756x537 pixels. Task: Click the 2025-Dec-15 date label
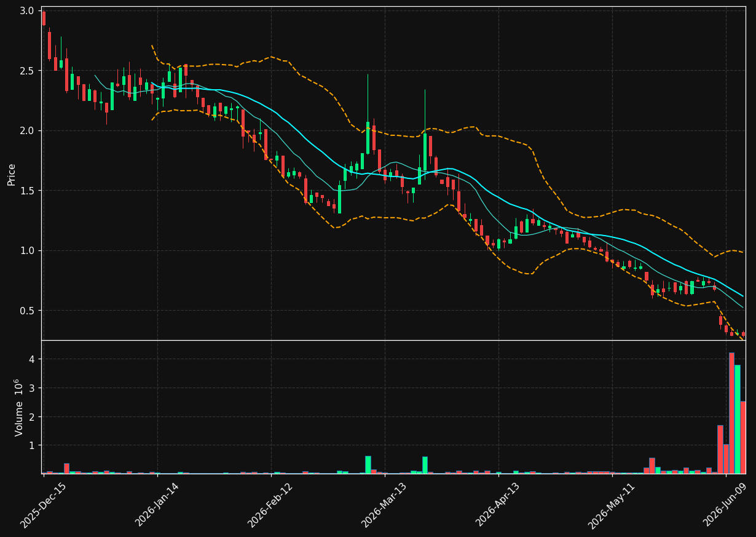pos(42,505)
